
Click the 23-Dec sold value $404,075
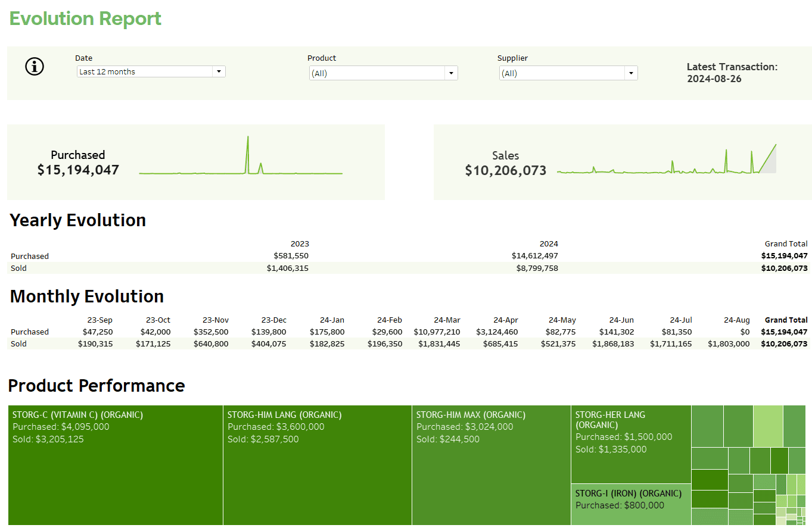[x=269, y=343]
